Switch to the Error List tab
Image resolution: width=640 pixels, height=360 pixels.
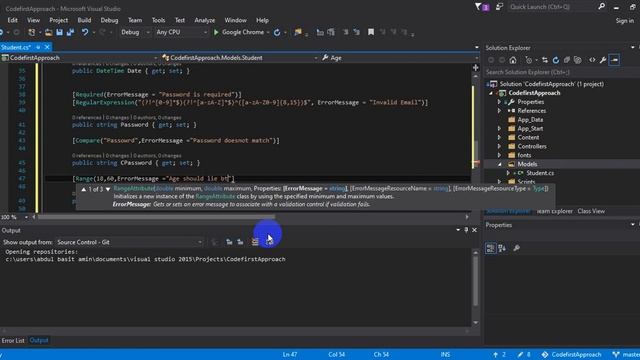[x=13, y=340]
